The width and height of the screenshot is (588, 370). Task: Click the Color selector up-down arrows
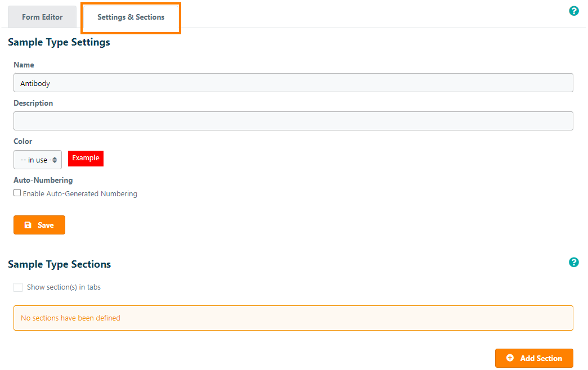click(55, 160)
